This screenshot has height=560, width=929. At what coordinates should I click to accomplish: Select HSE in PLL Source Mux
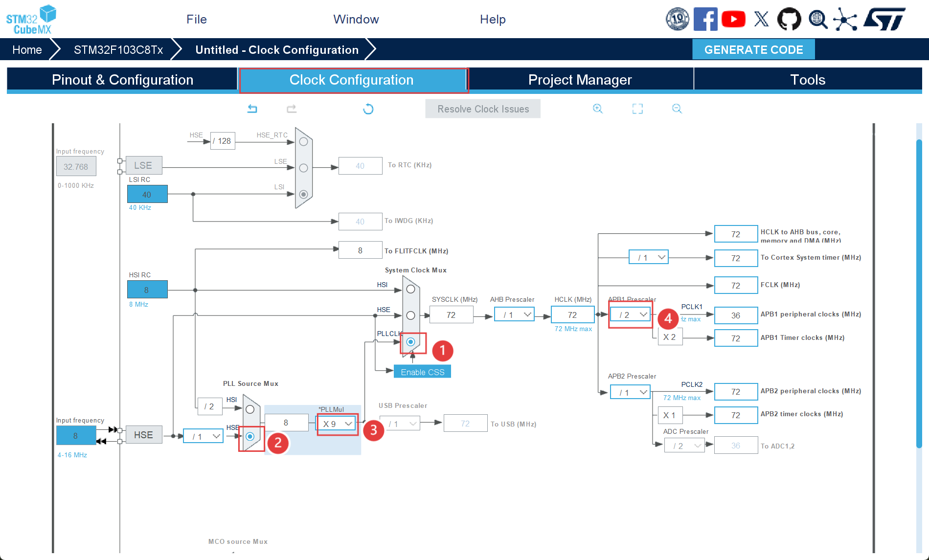click(x=250, y=436)
